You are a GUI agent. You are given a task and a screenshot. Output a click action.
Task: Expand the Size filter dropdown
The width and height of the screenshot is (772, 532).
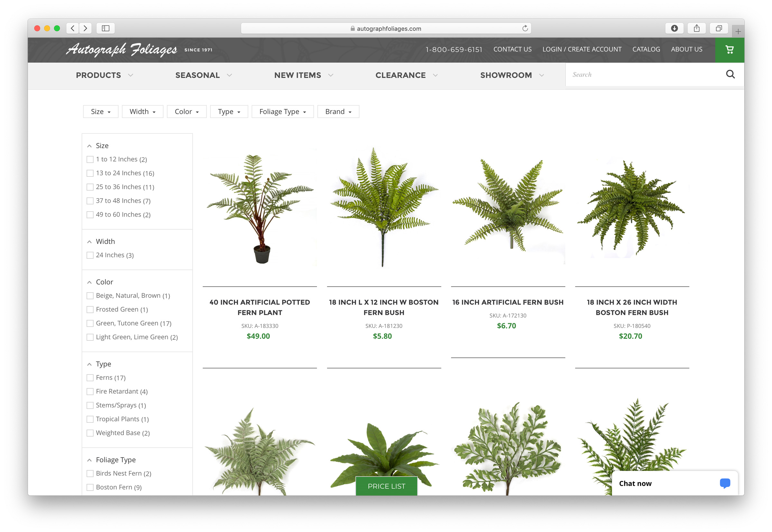pos(100,112)
